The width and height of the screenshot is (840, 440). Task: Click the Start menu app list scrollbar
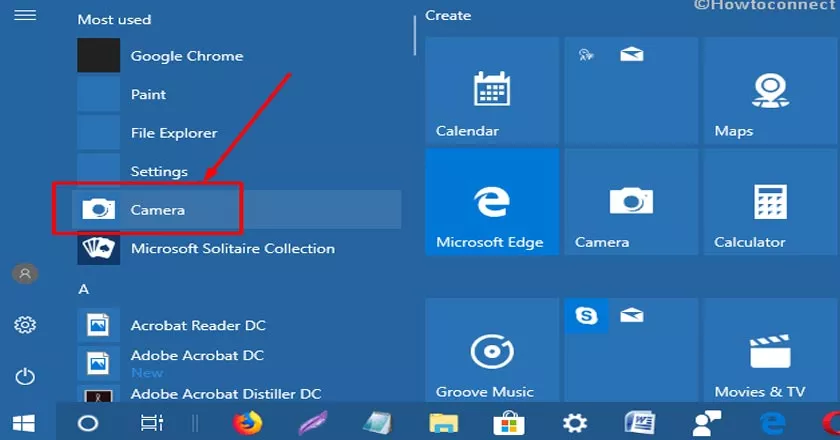(415, 35)
